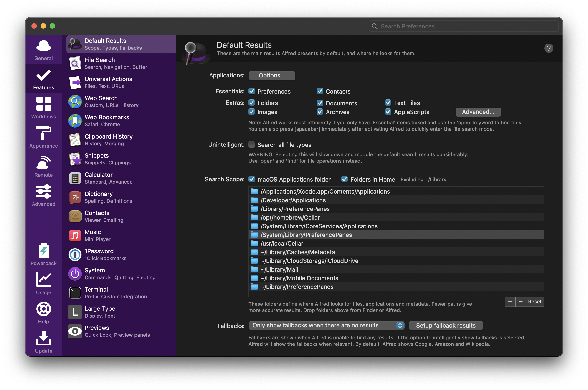Viewport: 588px width, 390px height.
Task: Click the Snippets star clipboard icon
Action: (x=75, y=159)
